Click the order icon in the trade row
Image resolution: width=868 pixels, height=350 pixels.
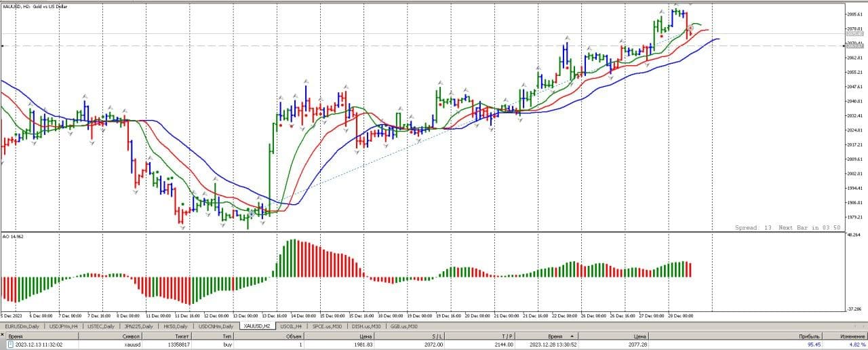point(10,345)
